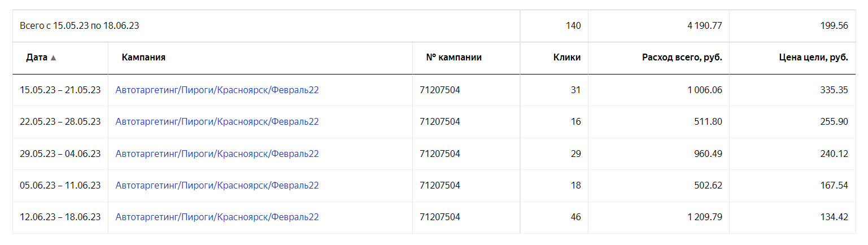This screenshot has height=245, width=868.
Task: Open campaign link for 22.05.23 – 28.05.23 row
Action: [217, 121]
